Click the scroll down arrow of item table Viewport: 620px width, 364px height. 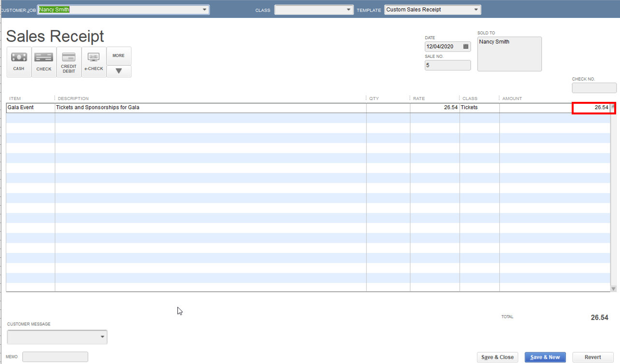[613, 289]
